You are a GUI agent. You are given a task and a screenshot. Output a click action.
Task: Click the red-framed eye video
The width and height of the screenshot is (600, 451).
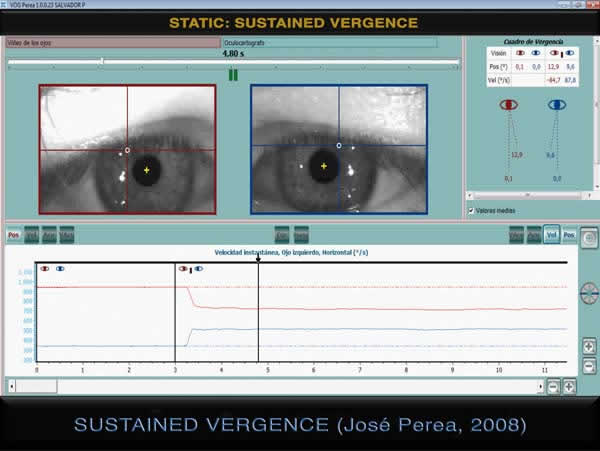click(127, 149)
